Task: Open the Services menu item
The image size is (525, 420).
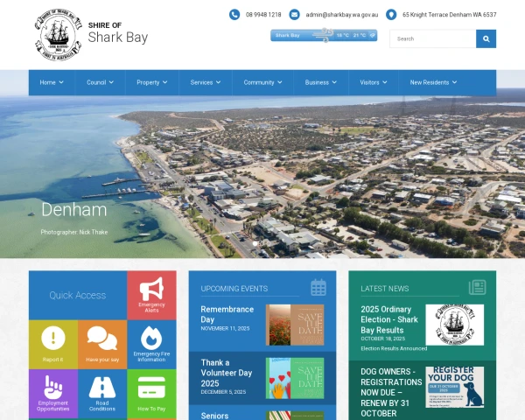Action: [201, 82]
